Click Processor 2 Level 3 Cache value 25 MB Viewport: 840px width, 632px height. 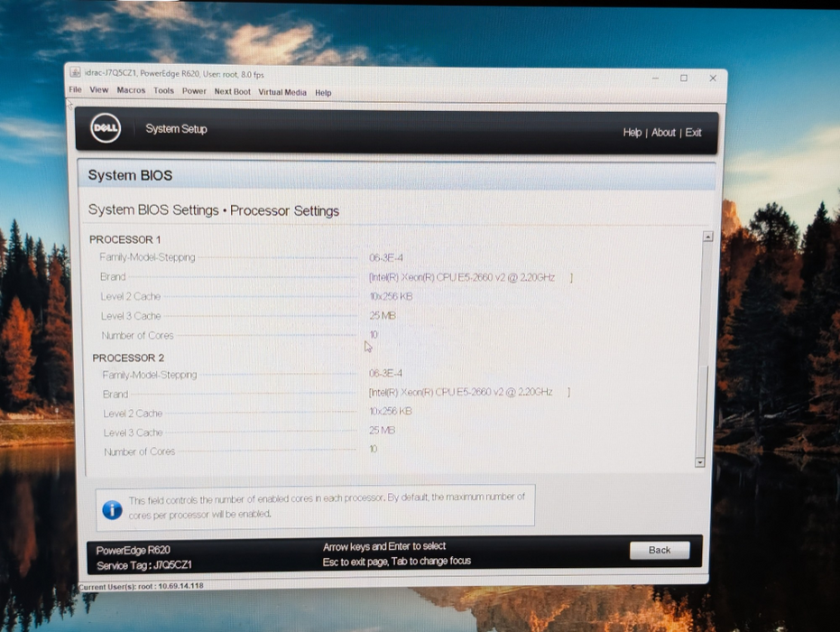point(382,431)
